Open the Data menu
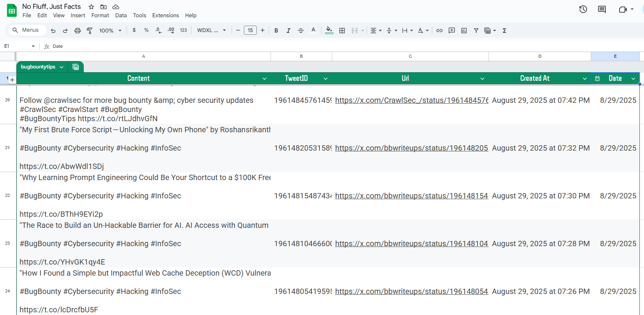 click(x=121, y=15)
